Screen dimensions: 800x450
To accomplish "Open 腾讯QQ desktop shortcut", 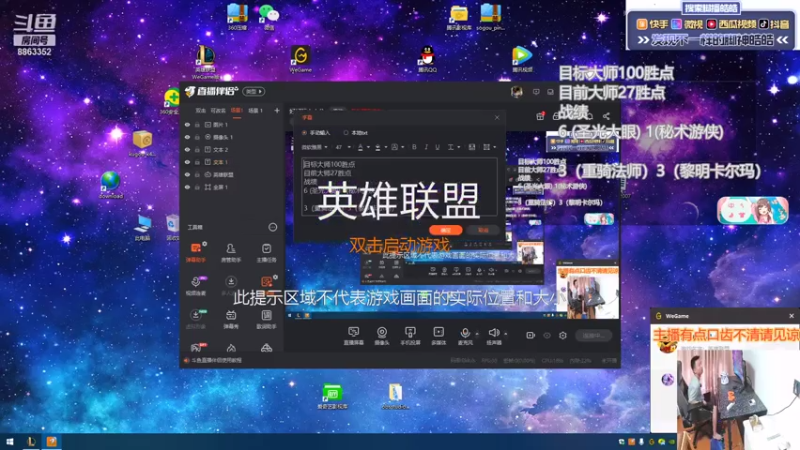I will (428, 59).
